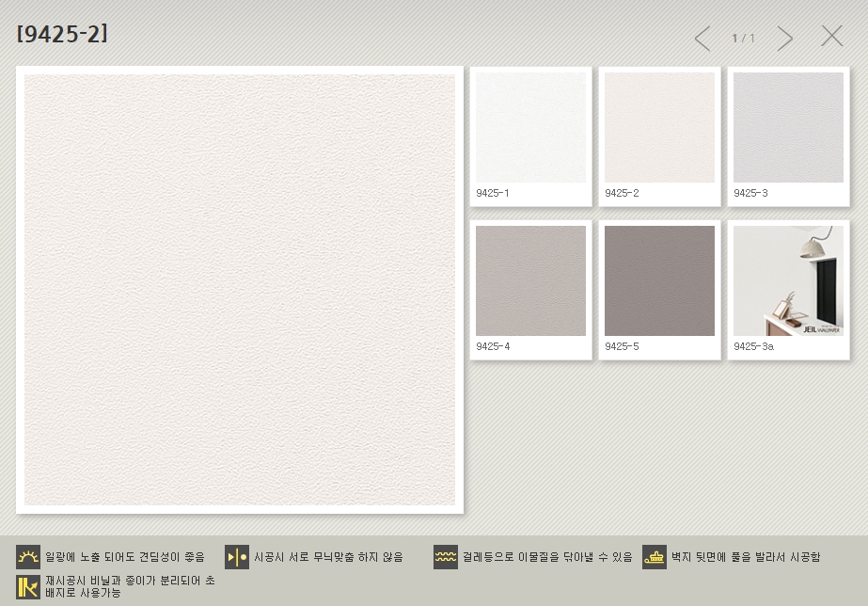The image size is (868, 606).
Task: Pick the 9425-4 taupe swatch
Action: coord(530,280)
